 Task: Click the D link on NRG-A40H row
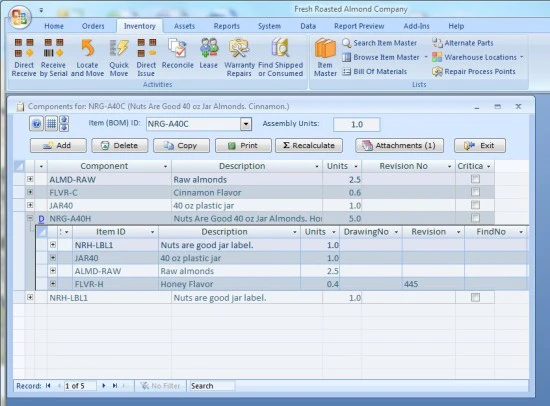41,219
